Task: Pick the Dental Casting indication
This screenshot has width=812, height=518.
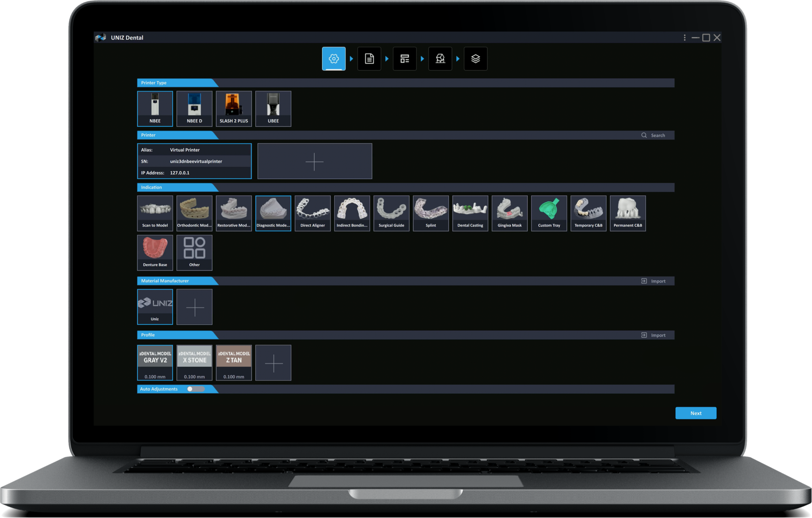Action: point(470,213)
